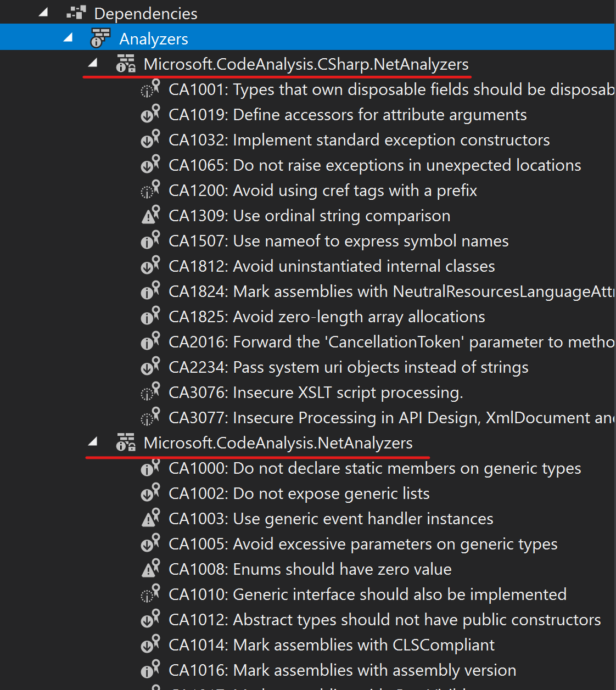Select CA1200 Avoid using cref tags rule

323,190
